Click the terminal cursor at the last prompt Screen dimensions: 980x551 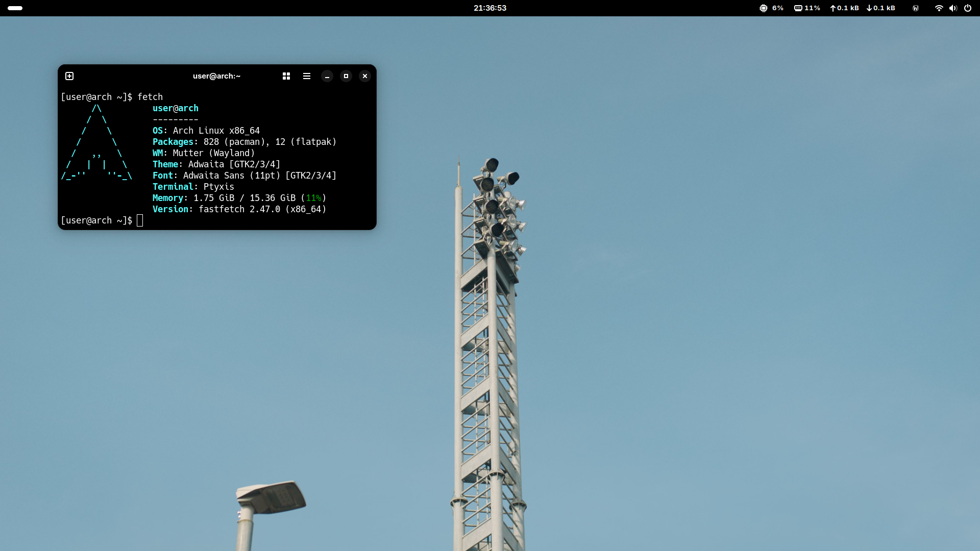click(140, 220)
